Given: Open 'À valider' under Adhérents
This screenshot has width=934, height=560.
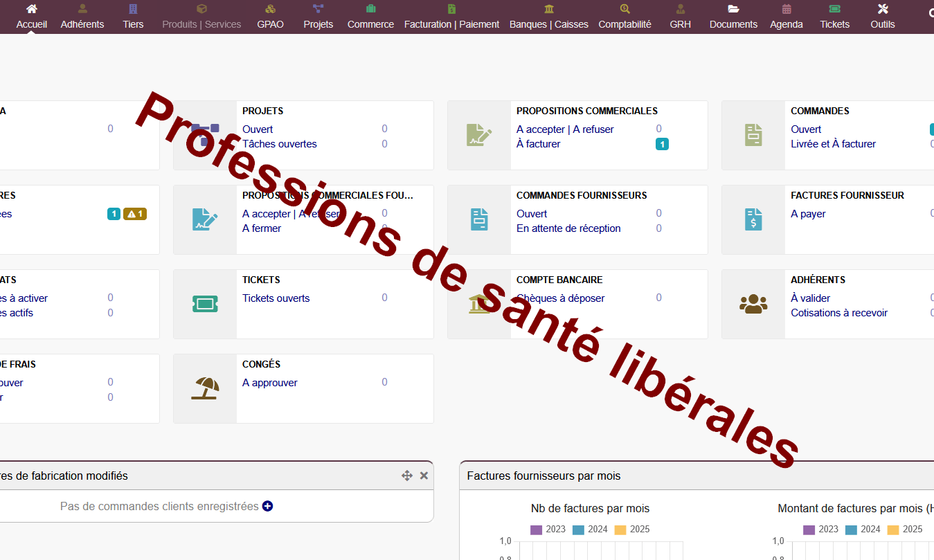Looking at the screenshot, I should (x=810, y=298).
